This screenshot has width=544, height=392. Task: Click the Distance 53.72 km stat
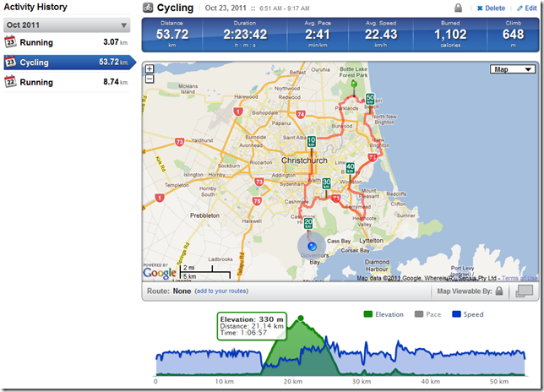coord(172,35)
